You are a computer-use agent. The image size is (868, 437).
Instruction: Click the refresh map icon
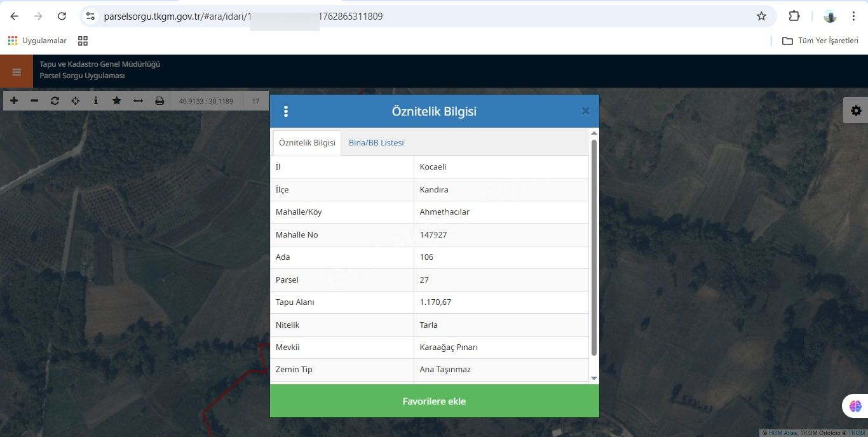(55, 101)
